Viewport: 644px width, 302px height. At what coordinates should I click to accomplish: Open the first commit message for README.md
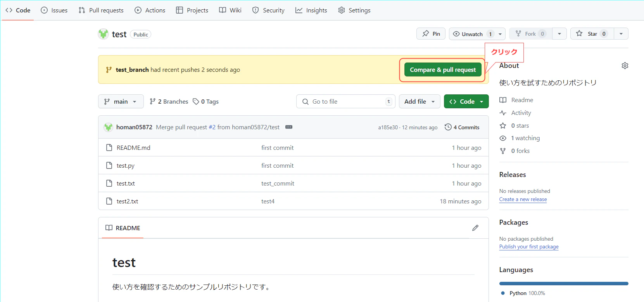pyautogui.click(x=277, y=148)
